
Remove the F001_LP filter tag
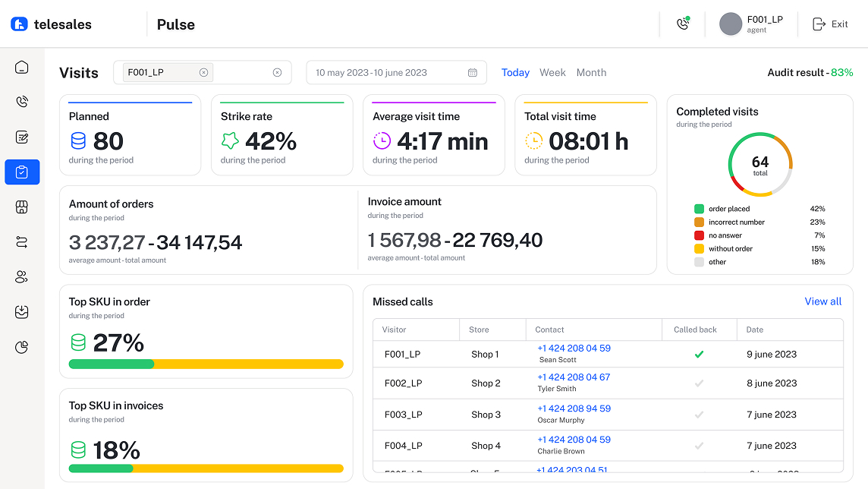click(x=203, y=73)
